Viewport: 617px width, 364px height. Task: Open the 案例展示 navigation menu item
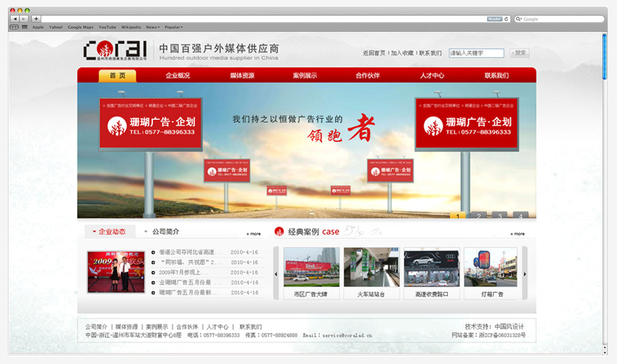tap(305, 75)
